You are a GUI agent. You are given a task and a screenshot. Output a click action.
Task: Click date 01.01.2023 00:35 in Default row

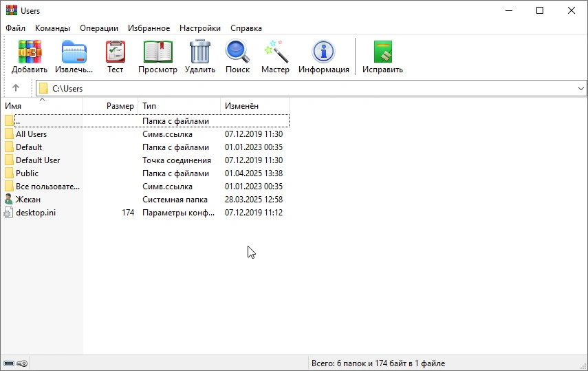(254, 147)
